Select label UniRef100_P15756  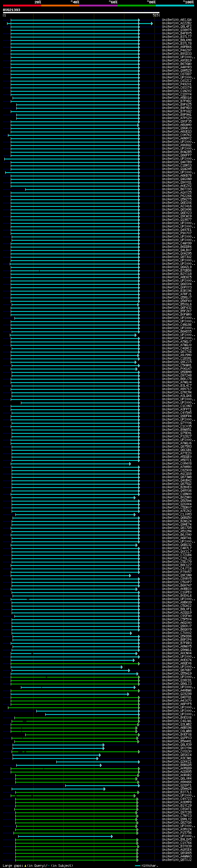[177, 833]
